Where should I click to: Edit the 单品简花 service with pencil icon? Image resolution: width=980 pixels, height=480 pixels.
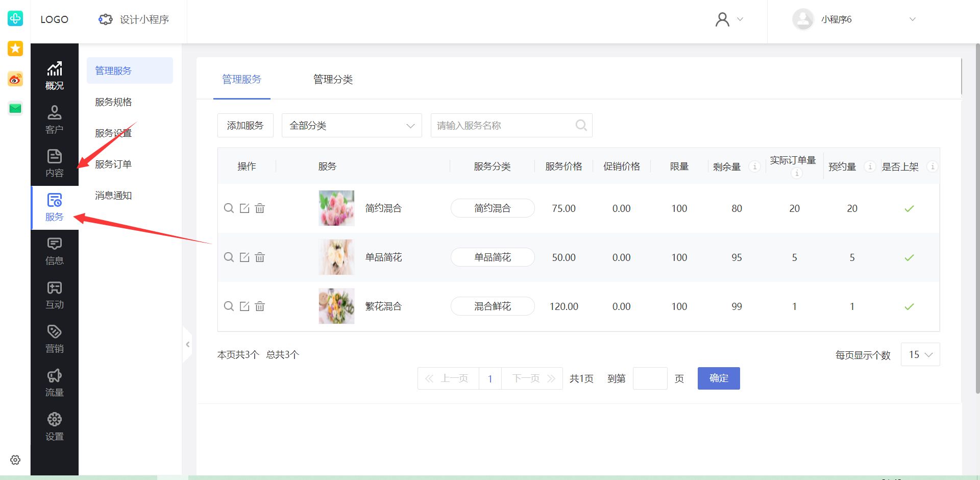(244, 257)
